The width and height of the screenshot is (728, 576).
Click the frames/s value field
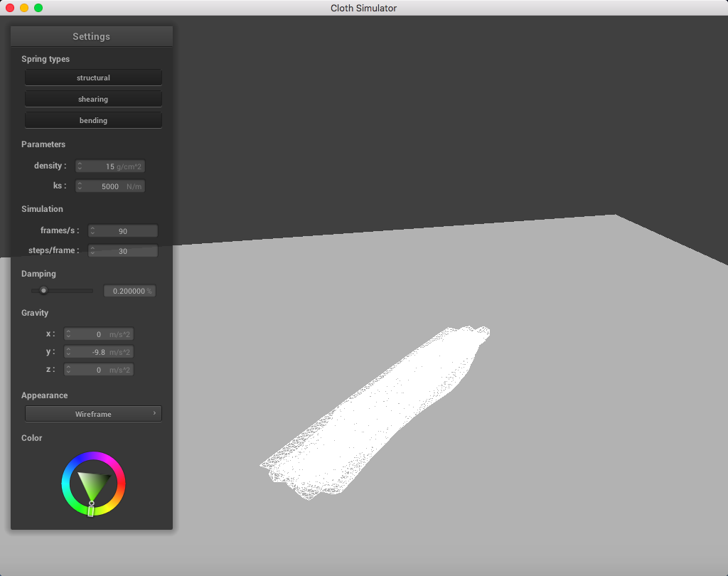coord(122,231)
